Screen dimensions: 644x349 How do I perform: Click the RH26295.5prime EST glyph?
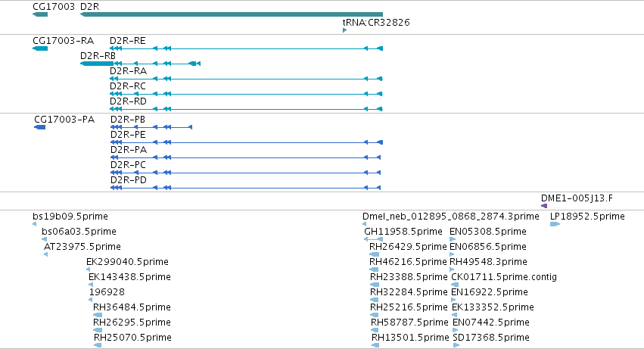tap(98, 330)
